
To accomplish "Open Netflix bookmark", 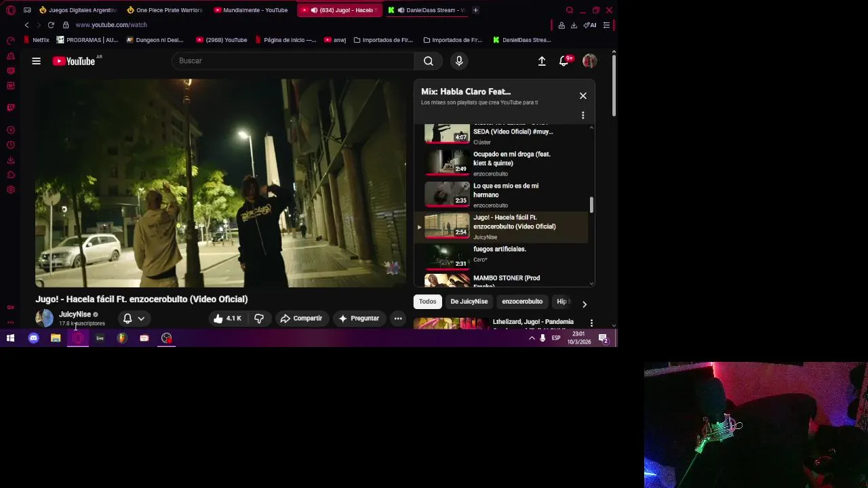I will click(x=37, y=40).
